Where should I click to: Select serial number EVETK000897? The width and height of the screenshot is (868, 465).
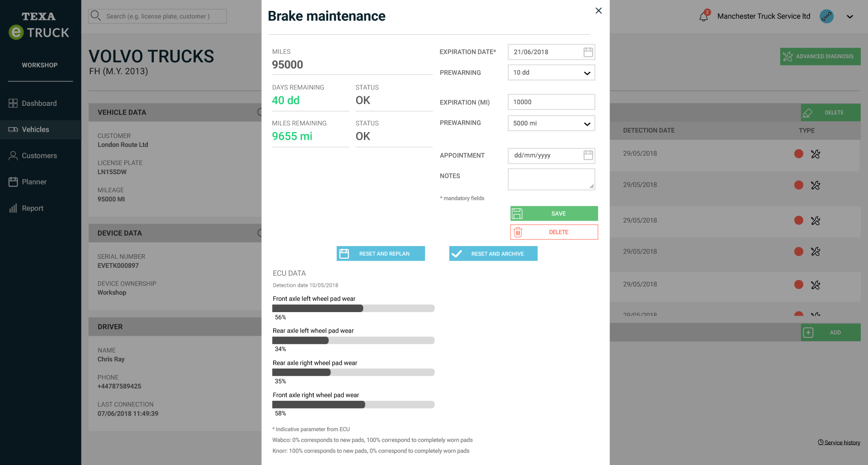118,266
